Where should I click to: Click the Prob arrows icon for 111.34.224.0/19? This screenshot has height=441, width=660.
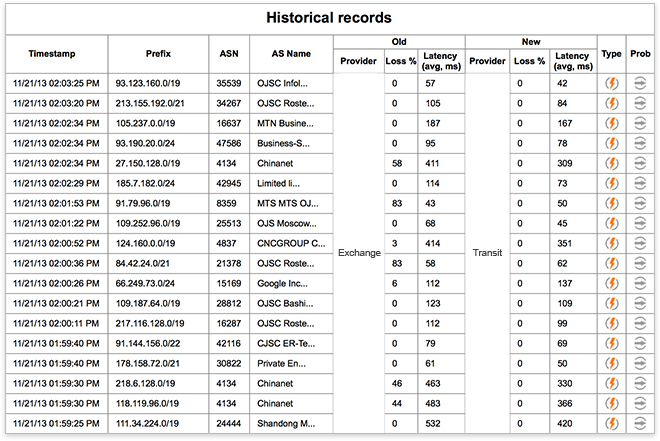pyautogui.click(x=640, y=423)
